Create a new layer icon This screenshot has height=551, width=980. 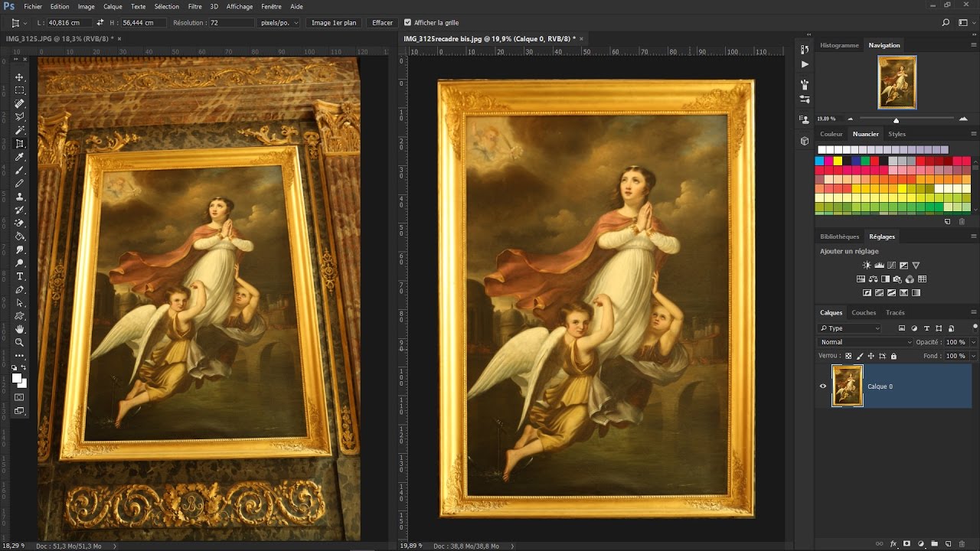pos(948,543)
